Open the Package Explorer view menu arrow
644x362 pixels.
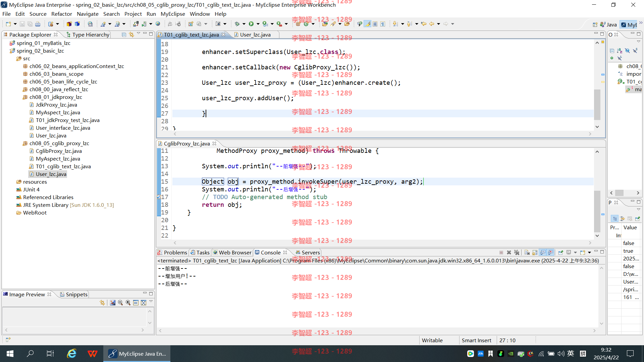[x=139, y=34]
